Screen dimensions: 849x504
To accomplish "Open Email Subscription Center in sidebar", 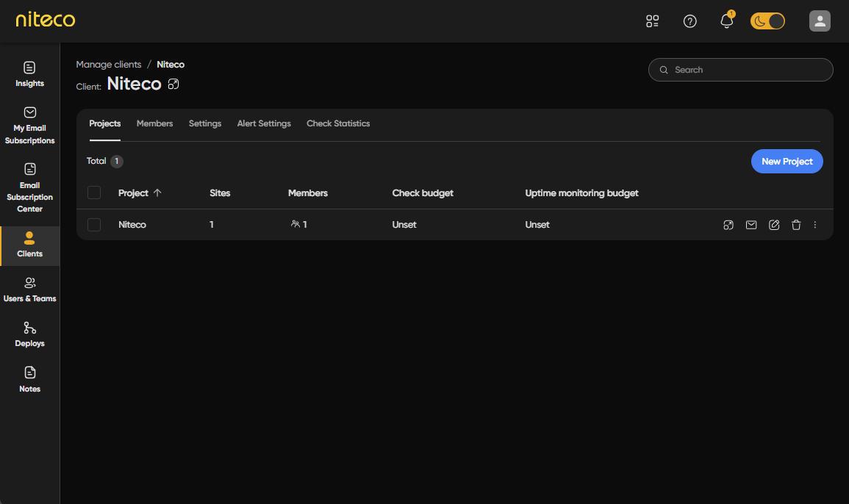I will [30, 188].
